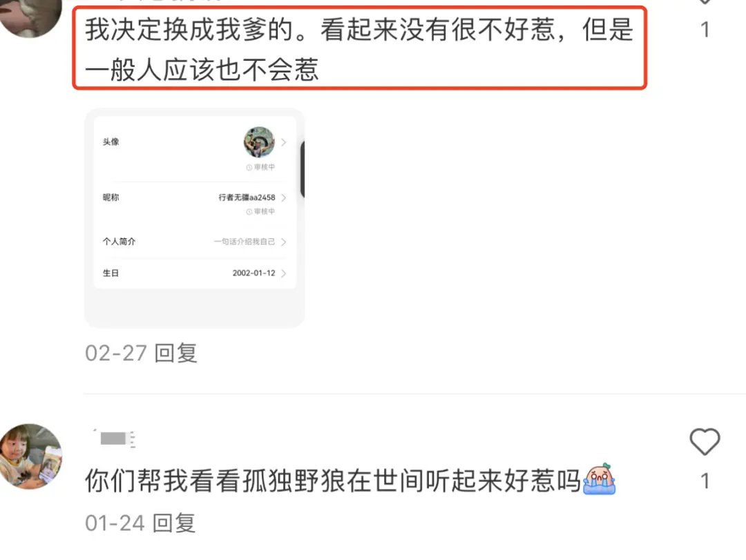Image resolution: width=746 pixels, height=560 pixels.
Task: Open the attached profile settings screenshot
Action: click(195, 218)
